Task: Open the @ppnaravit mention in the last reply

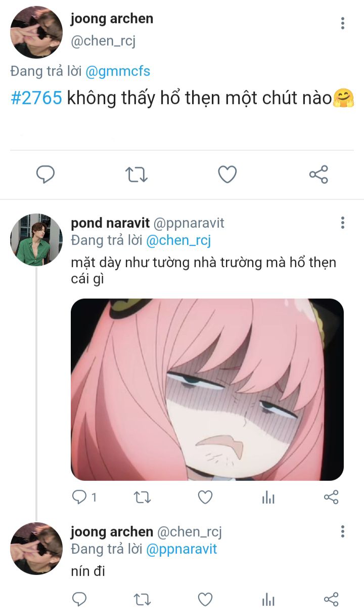Action: point(181,549)
